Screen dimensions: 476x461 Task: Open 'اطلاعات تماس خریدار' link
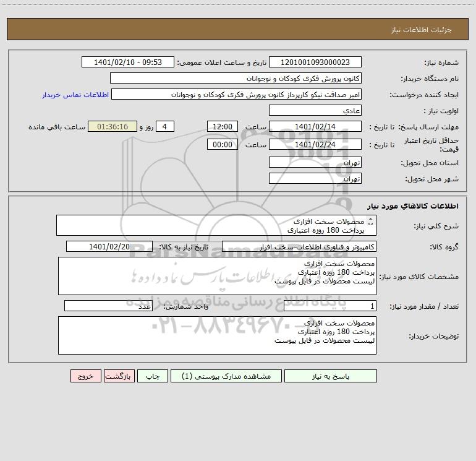pos(75,95)
